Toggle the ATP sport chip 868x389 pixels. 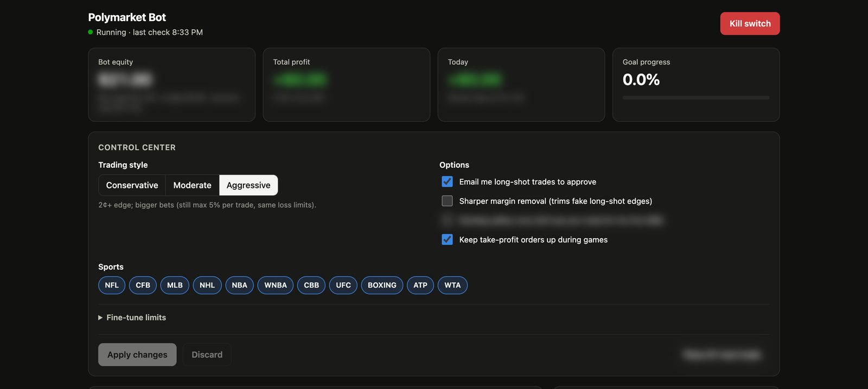pos(420,285)
